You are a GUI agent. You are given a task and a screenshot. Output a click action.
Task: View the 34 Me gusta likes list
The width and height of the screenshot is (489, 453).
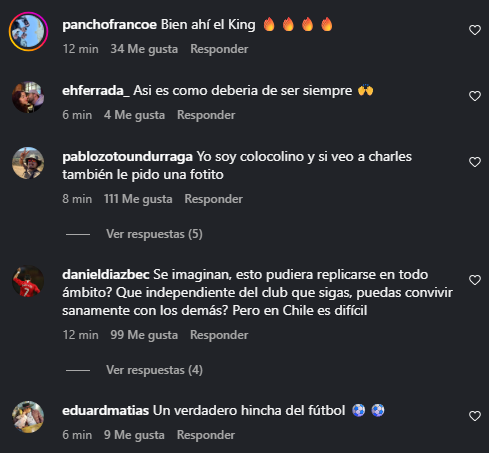coord(144,49)
